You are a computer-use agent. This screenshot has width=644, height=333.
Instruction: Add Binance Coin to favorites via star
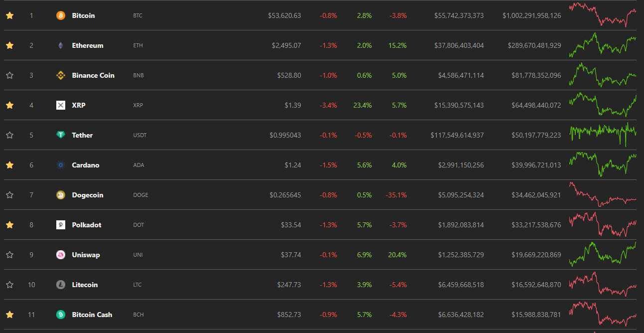coord(9,75)
